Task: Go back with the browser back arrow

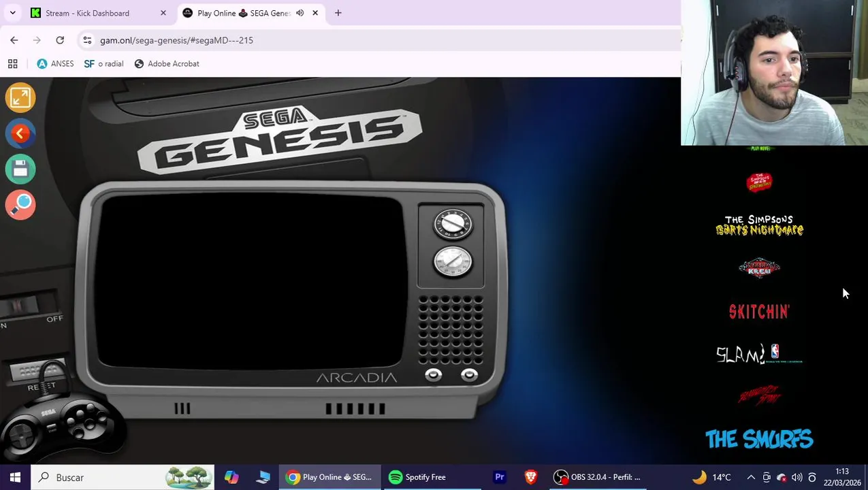Action: pyautogui.click(x=14, y=40)
